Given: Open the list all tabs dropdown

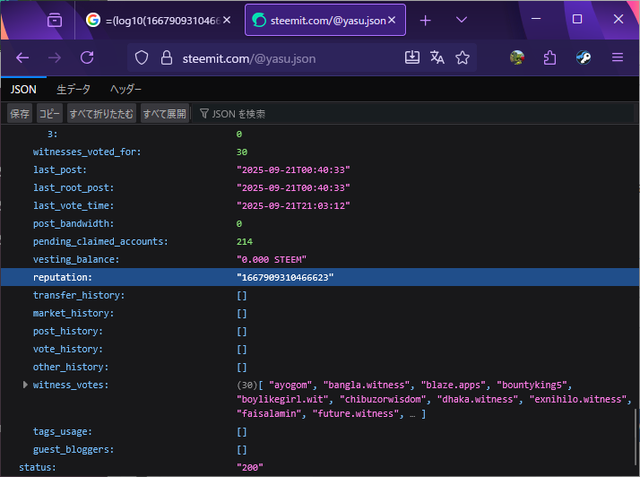Looking at the screenshot, I should [461, 20].
